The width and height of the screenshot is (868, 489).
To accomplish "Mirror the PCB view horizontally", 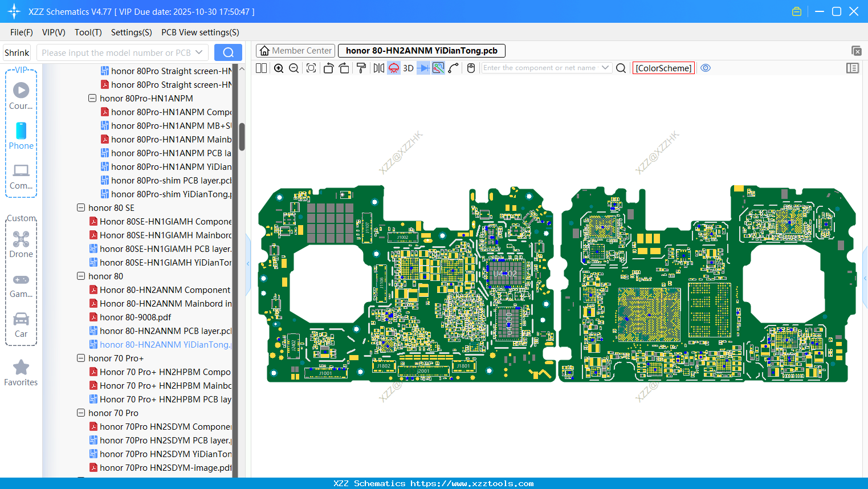I will (379, 68).
